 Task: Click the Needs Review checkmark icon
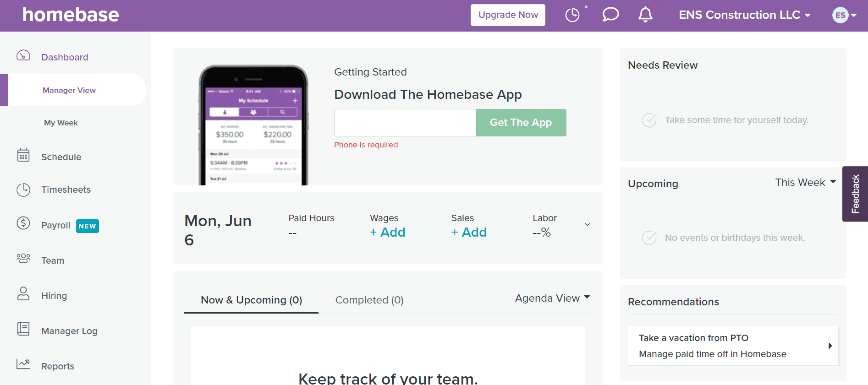(x=649, y=120)
